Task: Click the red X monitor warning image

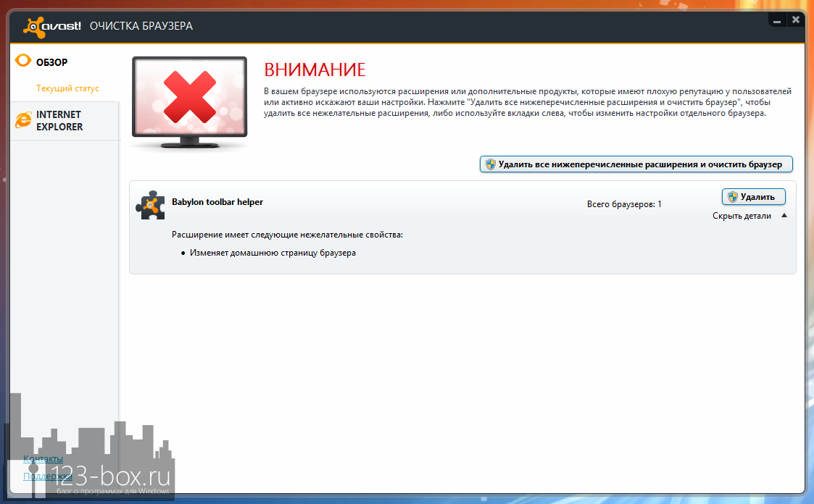Action: tap(189, 103)
